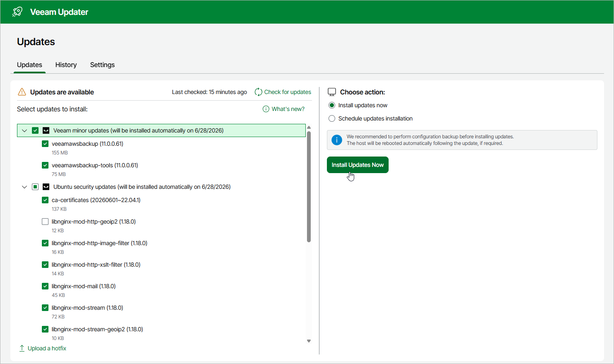The width and height of the screenshot is (614, 364).
Task: Uncheck libnginx-mod-http-xslt-filter checkbox
Action: (x=45, y=265)
